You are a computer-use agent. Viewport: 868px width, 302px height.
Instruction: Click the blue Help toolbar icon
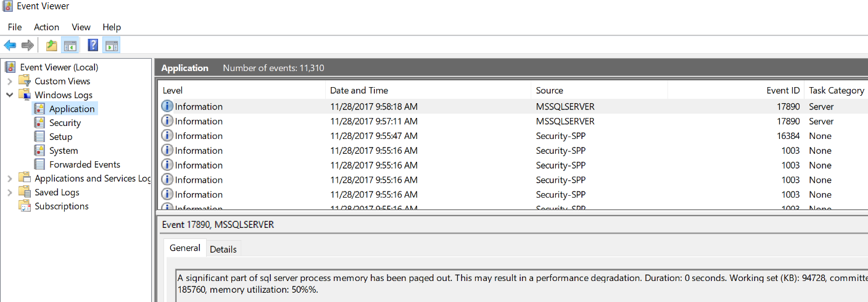click(93, 45)
